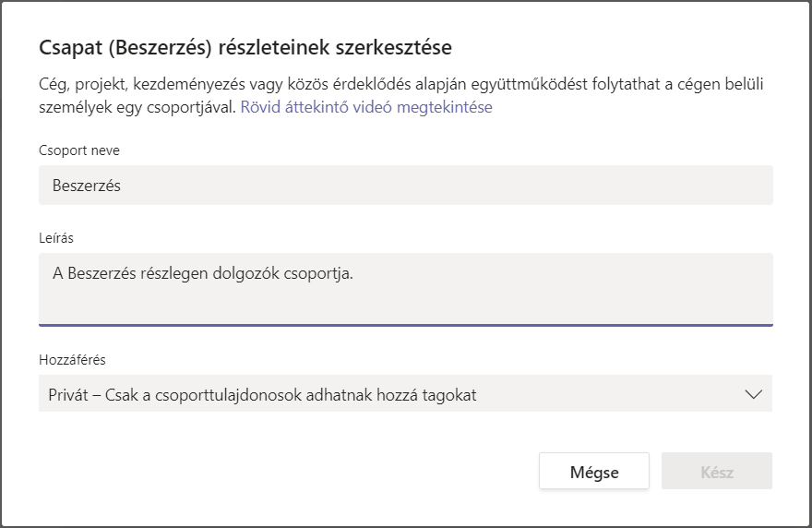Image resolution: width=812 pixels, height=528 pixels.
Task: Click the "Csoport neve" field label
Action: 79,150
